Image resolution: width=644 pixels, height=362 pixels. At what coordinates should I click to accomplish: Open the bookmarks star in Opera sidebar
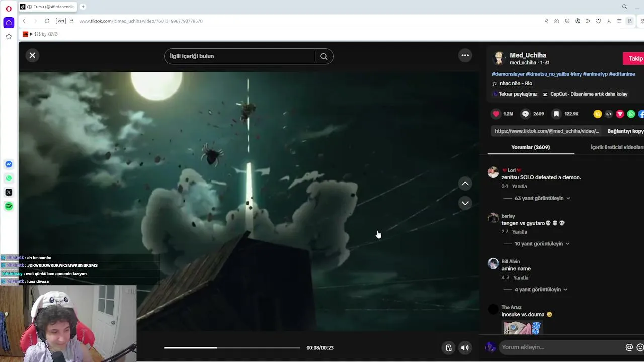pos(9,37)
